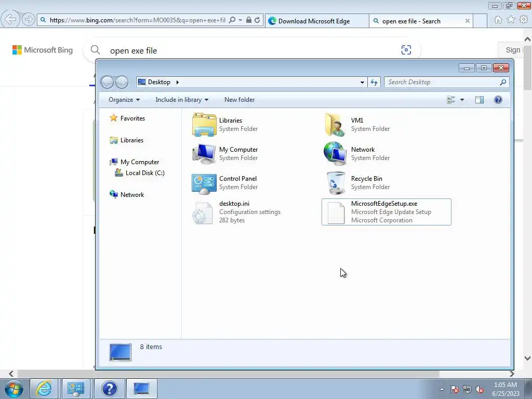Click the Search Desktop magnifier icon
The height and width of the screenshot is (399, 532).
[x=503, y=82]
